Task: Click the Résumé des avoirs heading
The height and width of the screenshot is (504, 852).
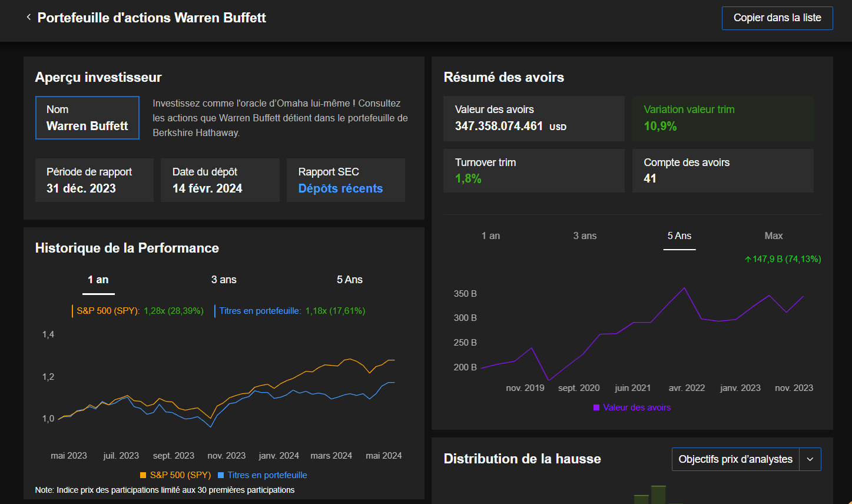Action: [x=504, y=77]
